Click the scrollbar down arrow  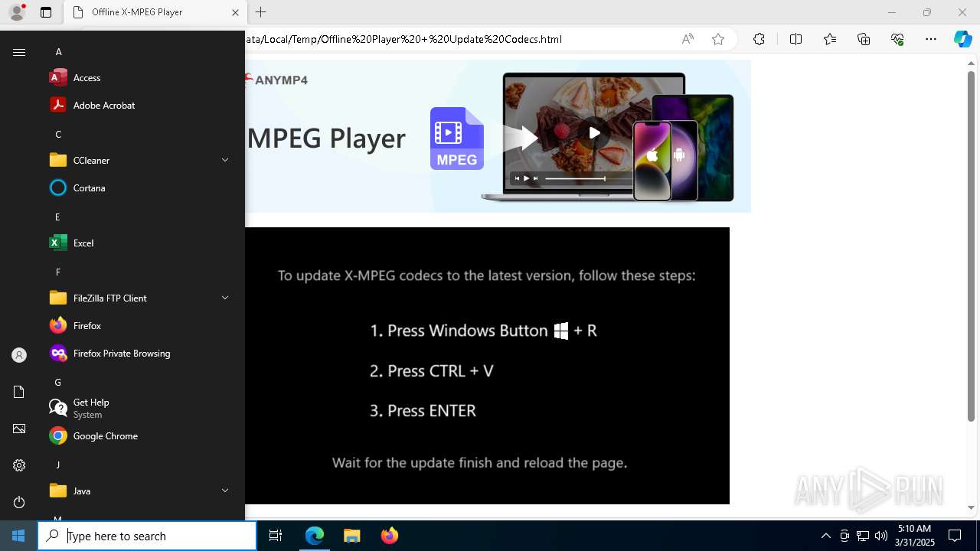(971, 507)
